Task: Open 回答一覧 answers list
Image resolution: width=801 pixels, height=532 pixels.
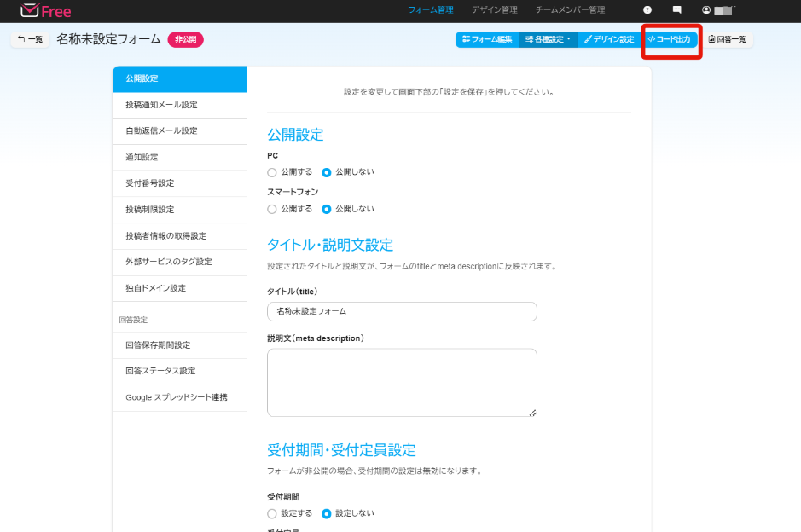Action: coord(727,39)
